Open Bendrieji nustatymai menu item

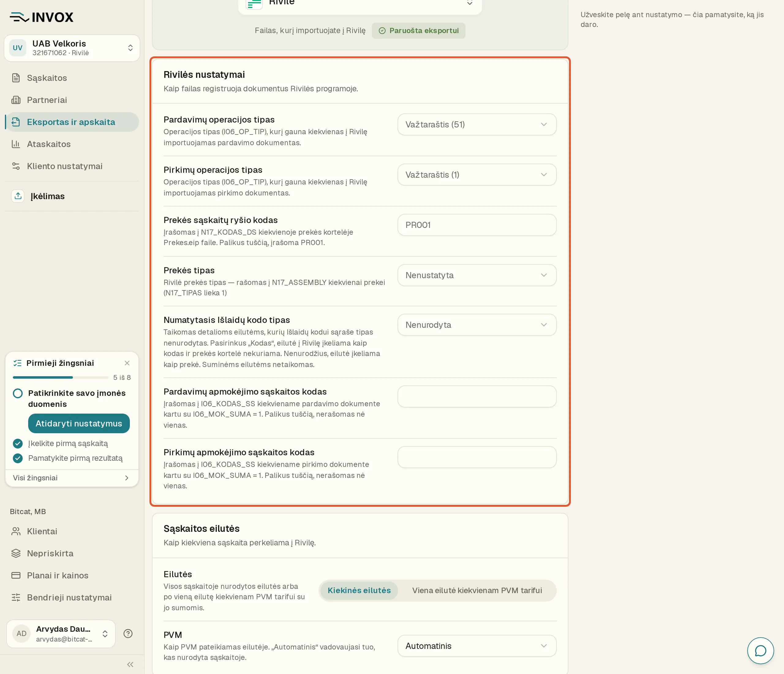click(x=72, y=597)
